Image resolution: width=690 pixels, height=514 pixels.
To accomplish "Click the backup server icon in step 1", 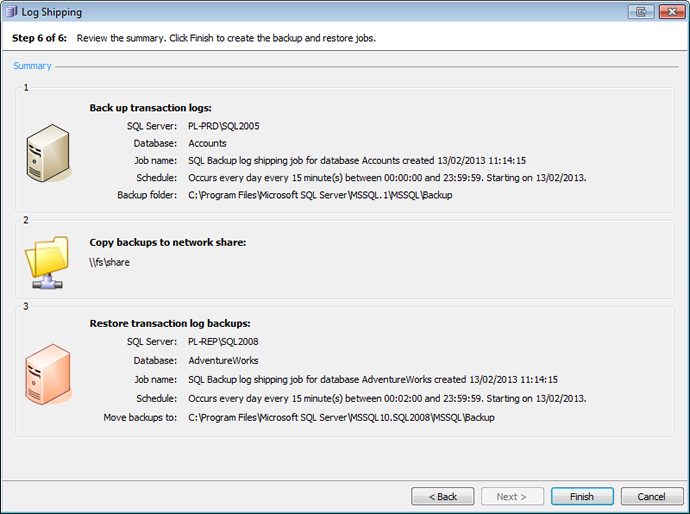I will pos(47,153).
